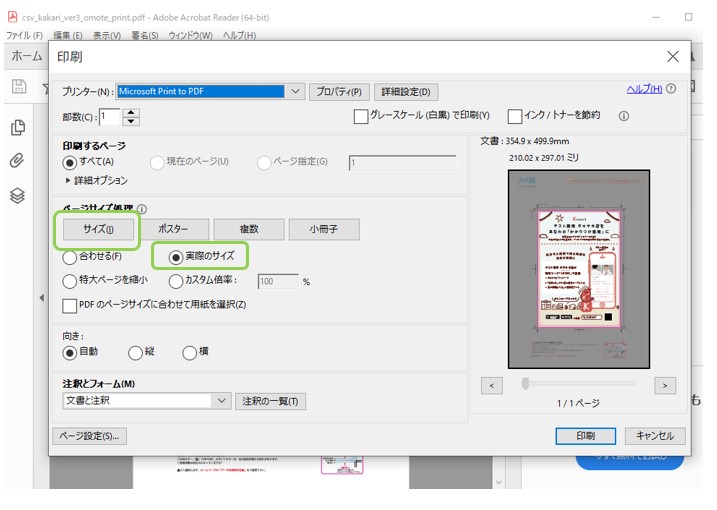Open ページ設定(S)... button

click(90, 436)
